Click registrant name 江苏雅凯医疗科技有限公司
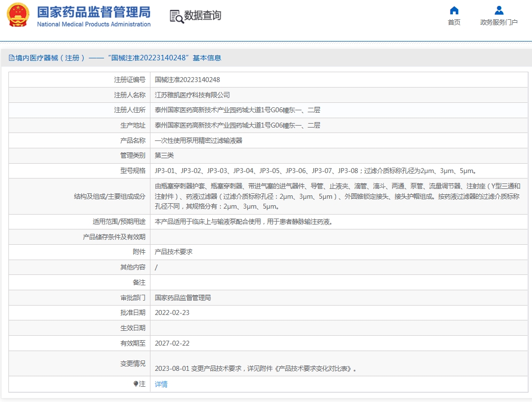 pyautogui.click(x=192, y=95)
